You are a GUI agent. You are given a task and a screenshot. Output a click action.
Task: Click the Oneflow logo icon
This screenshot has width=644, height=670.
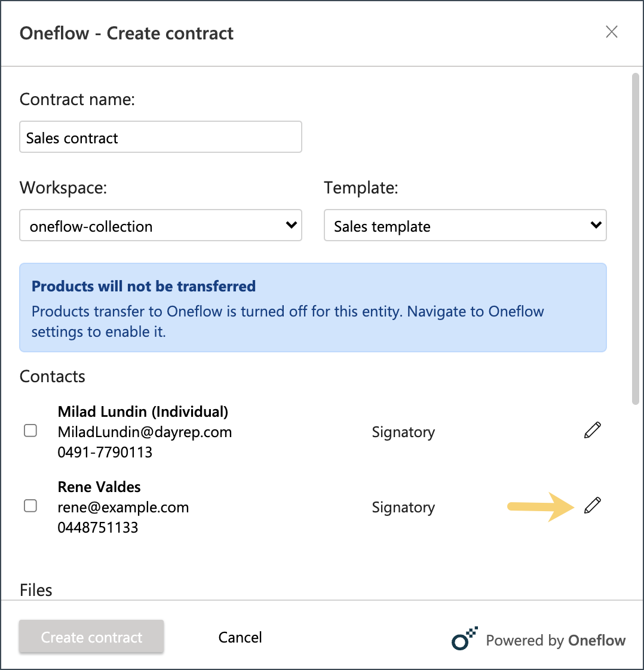pyautogui.click(x=465, y=638)
